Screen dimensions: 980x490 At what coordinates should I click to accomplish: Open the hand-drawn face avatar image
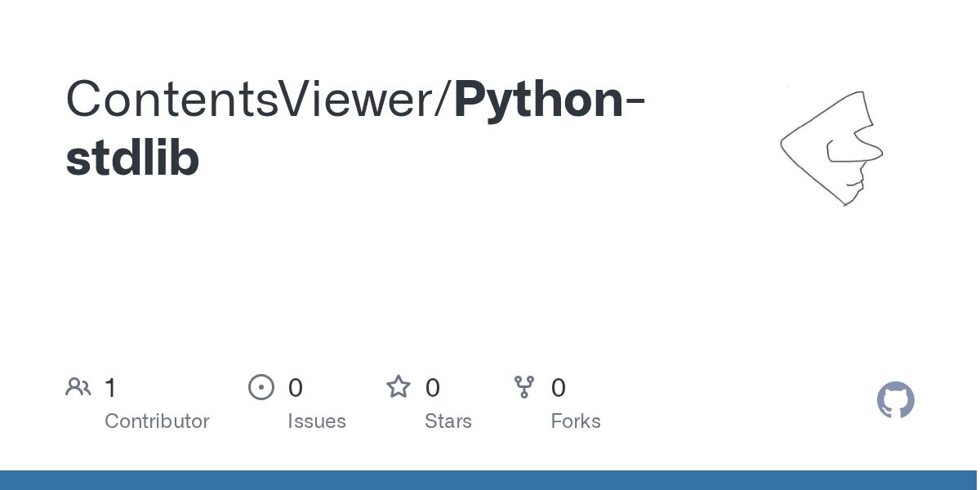(x=832, y=148)
